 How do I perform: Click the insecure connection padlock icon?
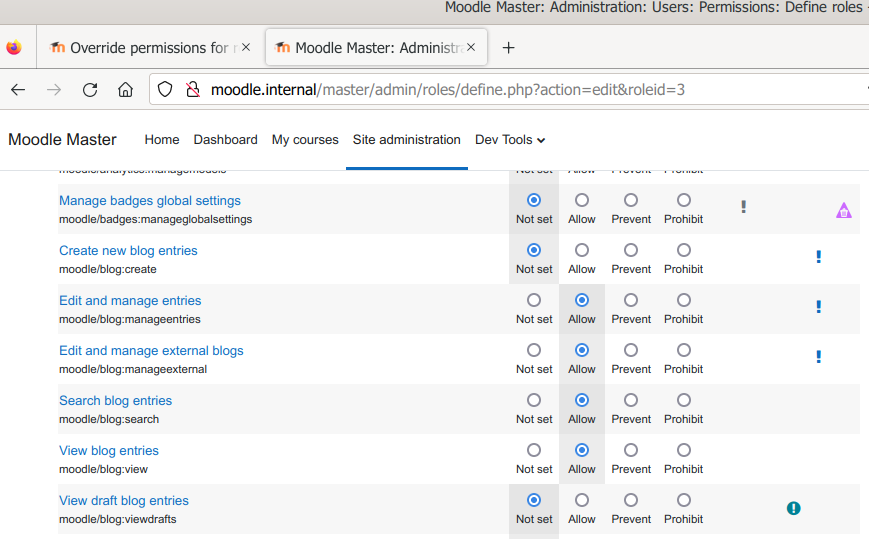[193, 89]
